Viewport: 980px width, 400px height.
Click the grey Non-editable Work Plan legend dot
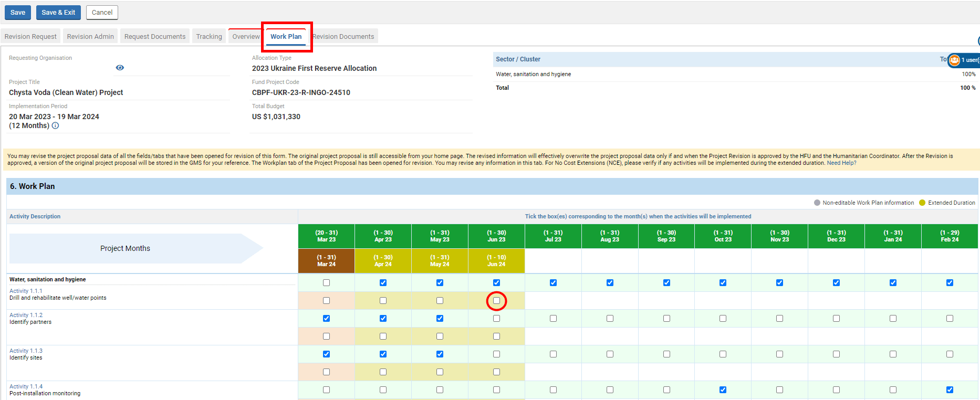click(x=817, y=203)
